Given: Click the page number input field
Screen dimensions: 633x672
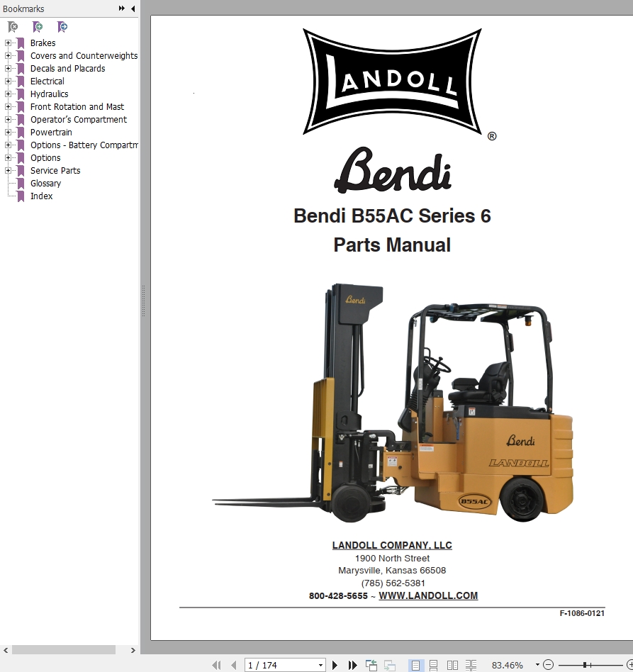Looking at the screenshot, I should click(280, 665).
